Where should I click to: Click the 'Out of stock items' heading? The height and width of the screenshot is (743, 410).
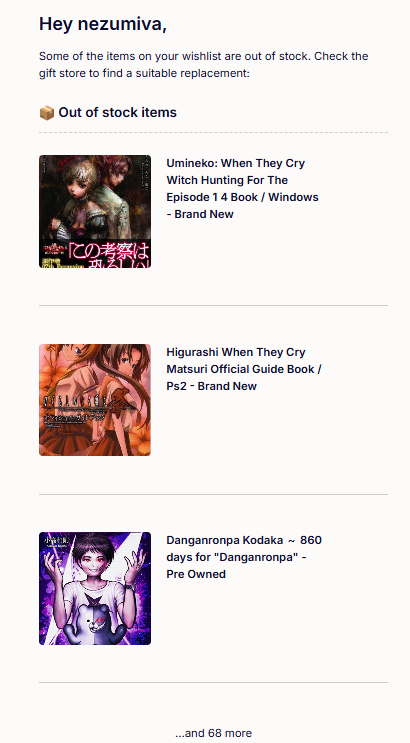click(118, 113)
